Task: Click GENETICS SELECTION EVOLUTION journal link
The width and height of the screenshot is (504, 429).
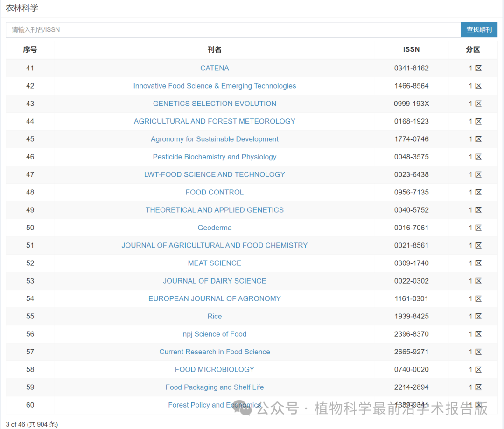Action: tap(215, 104)
